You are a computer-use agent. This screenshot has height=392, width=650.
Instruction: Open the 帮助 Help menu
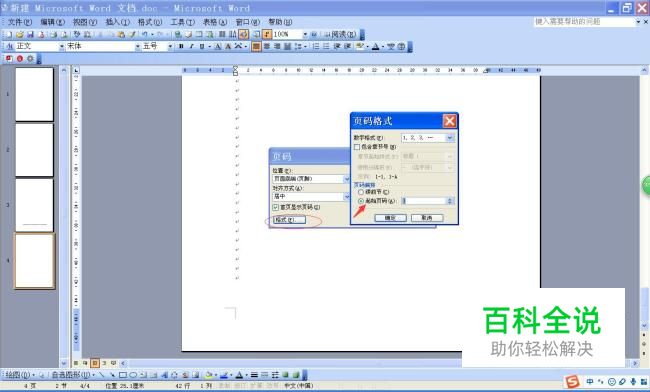click(x=280, y=22)
